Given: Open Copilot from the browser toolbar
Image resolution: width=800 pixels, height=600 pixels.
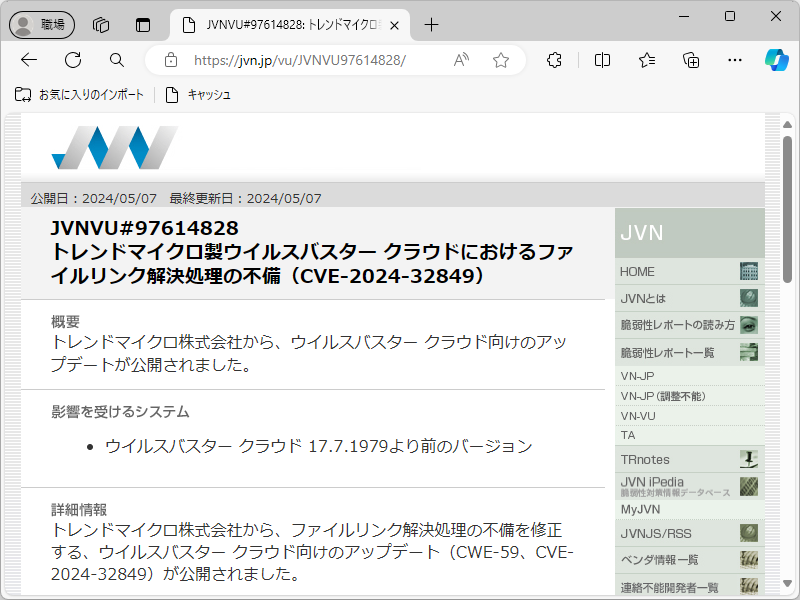Looking at the screenshot, I should coord(775,60).
